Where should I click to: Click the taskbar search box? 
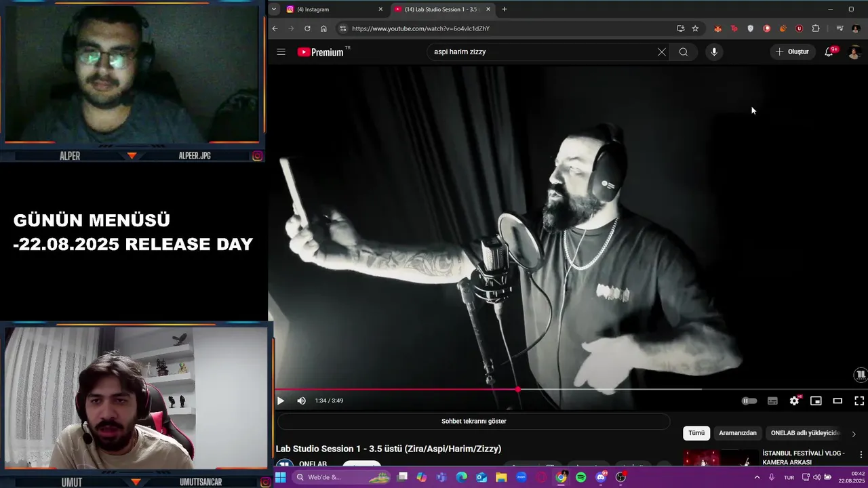click(x=342, y=477)
